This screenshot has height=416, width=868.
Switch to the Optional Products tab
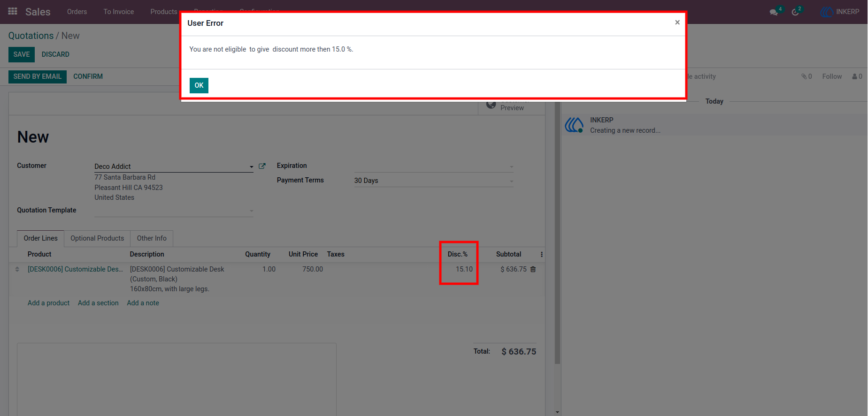pos(97,238)
